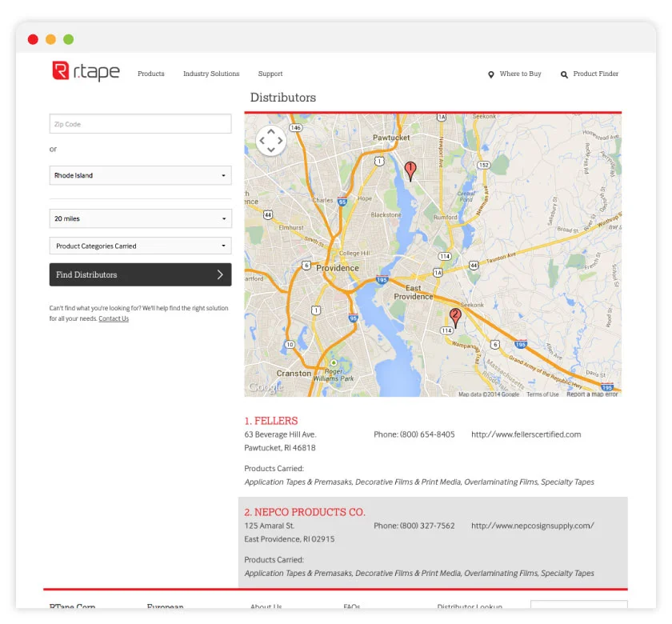Click the Nepco phone number (800) 327-7562
The height and width of the screenshot is (624, 672).
(427, 526)
